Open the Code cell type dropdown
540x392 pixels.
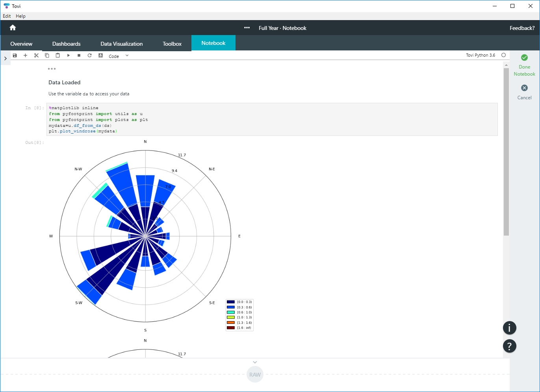tap(119, 56)
